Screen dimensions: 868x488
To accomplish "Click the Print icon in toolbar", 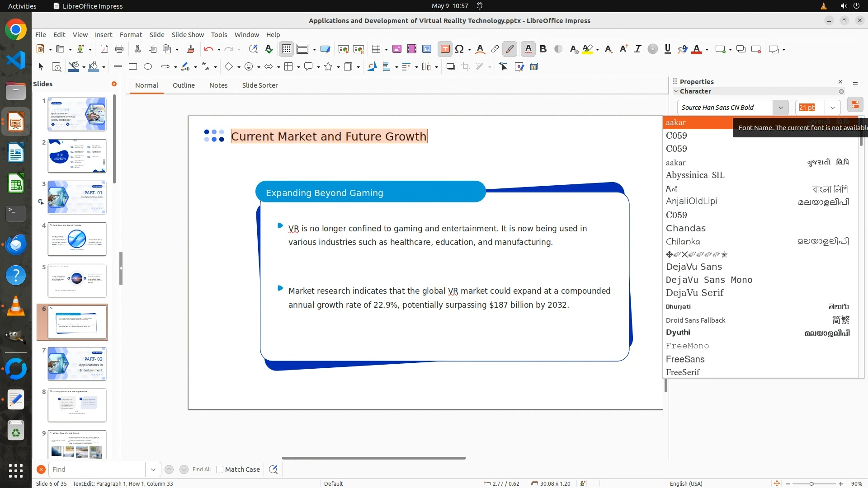I will point(119,49).
